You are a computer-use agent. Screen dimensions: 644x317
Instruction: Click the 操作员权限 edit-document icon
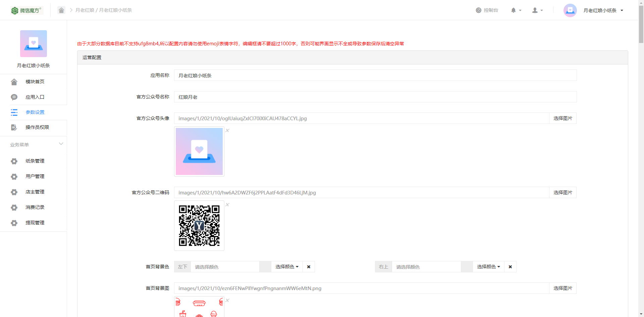click(x=14, y=128)
